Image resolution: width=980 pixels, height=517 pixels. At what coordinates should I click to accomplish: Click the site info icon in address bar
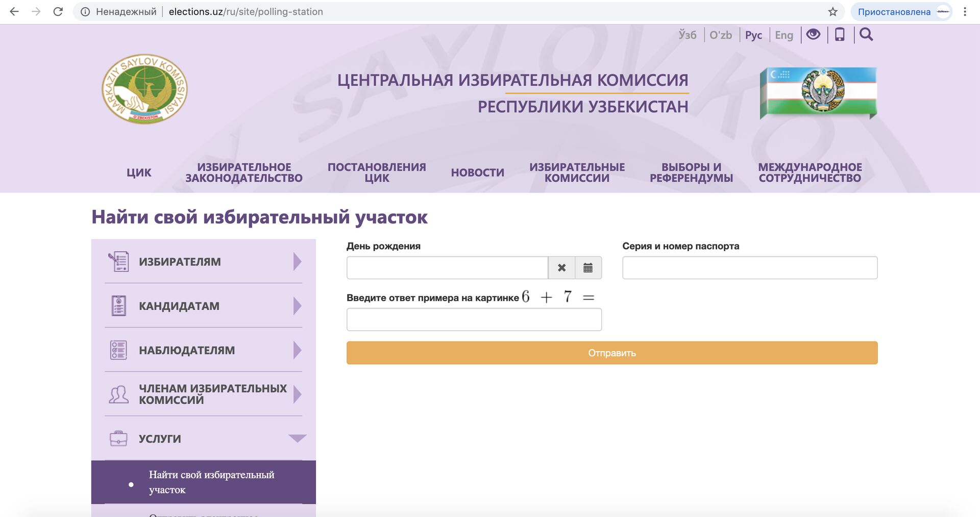(x=85, y=12)
